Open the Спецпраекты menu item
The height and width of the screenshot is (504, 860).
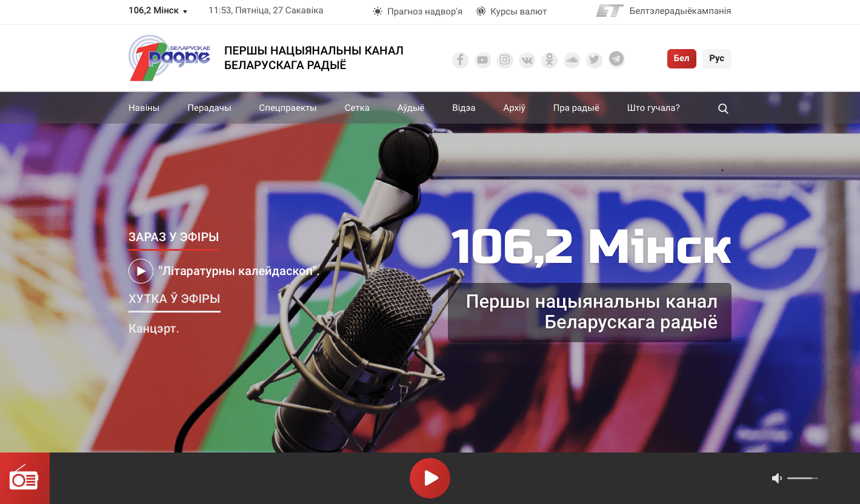[288, 108]
